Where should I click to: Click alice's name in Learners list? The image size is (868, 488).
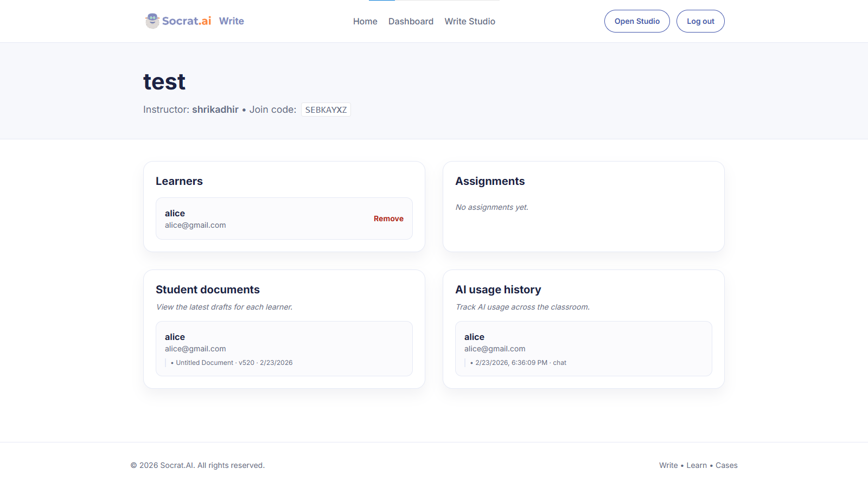click(x=175, y=214)
